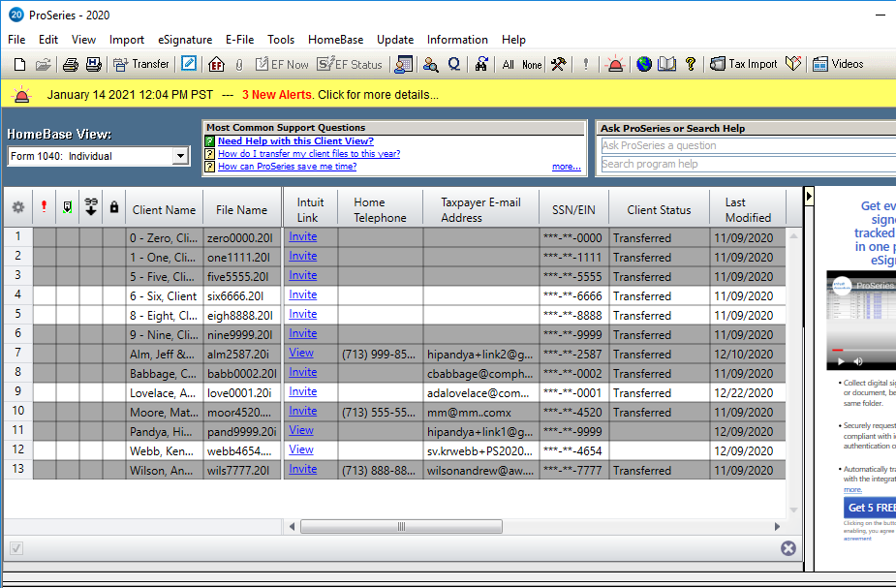This screenshot has width=896, height=588.
Task: Click the binoculars search icon
Action: pos(481,64)
